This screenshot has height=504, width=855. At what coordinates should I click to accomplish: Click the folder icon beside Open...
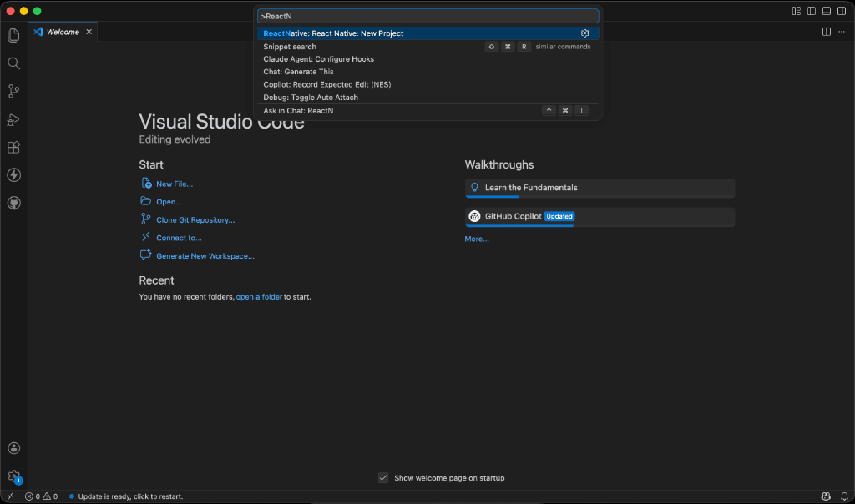(145, 201)
